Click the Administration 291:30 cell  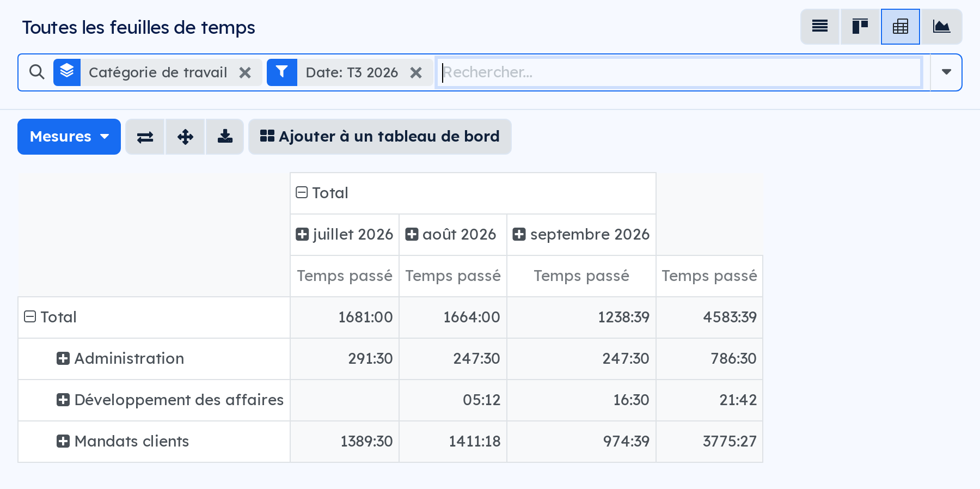pos(345,359)
